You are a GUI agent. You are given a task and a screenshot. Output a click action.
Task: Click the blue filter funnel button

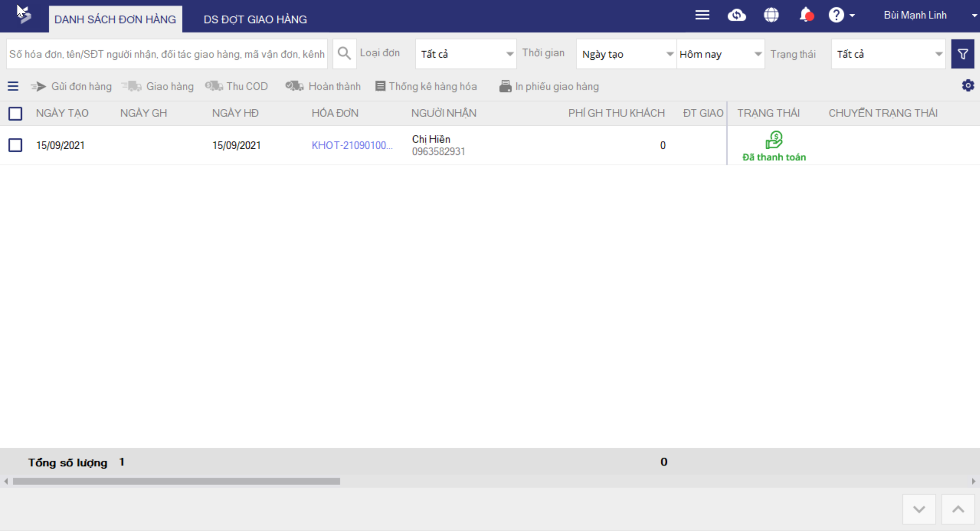(963, 54)
